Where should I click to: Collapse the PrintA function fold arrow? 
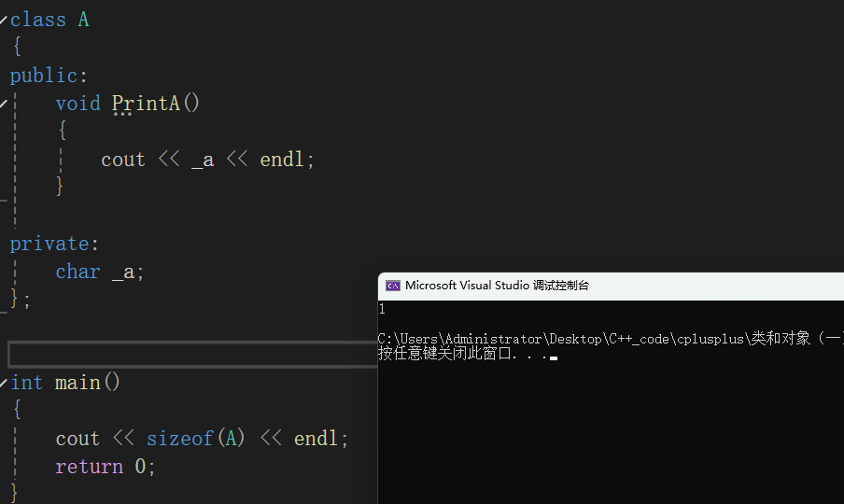tap(3, 104)
